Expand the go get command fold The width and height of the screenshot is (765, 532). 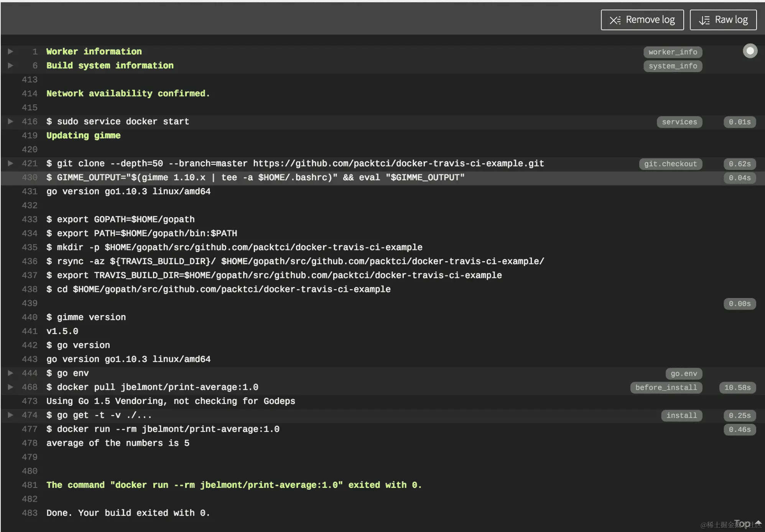tap(11, 415)
